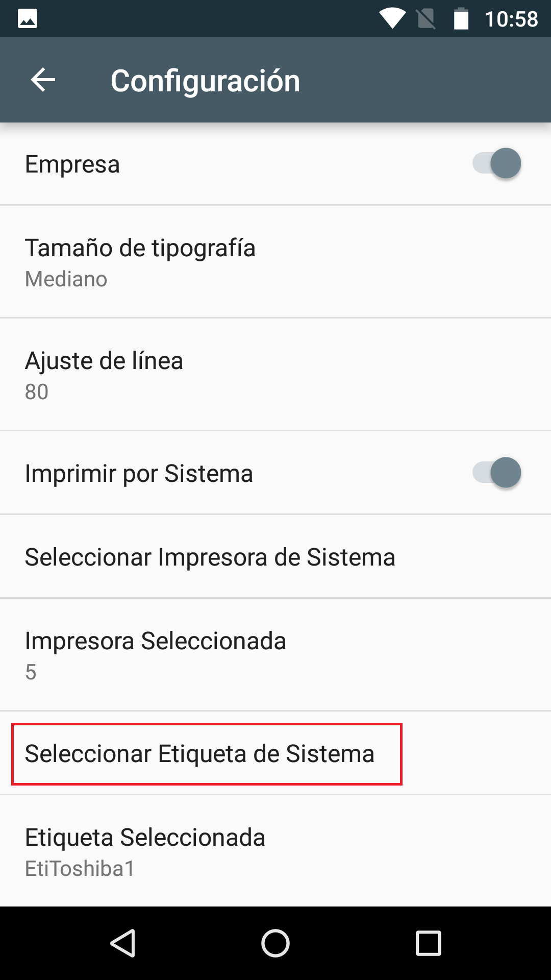Open Impresora Seleccionada setting
551x980 pixels.
(155, 654)
